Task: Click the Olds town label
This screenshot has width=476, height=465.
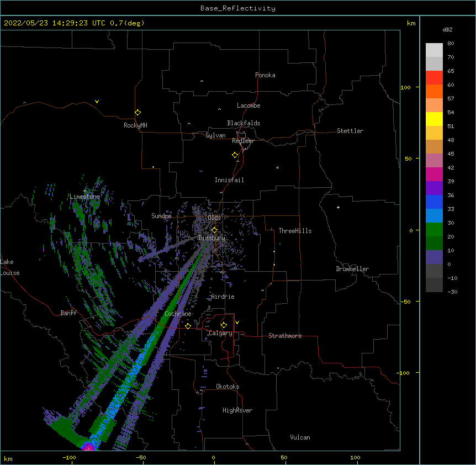Action: tap(214, 218)
